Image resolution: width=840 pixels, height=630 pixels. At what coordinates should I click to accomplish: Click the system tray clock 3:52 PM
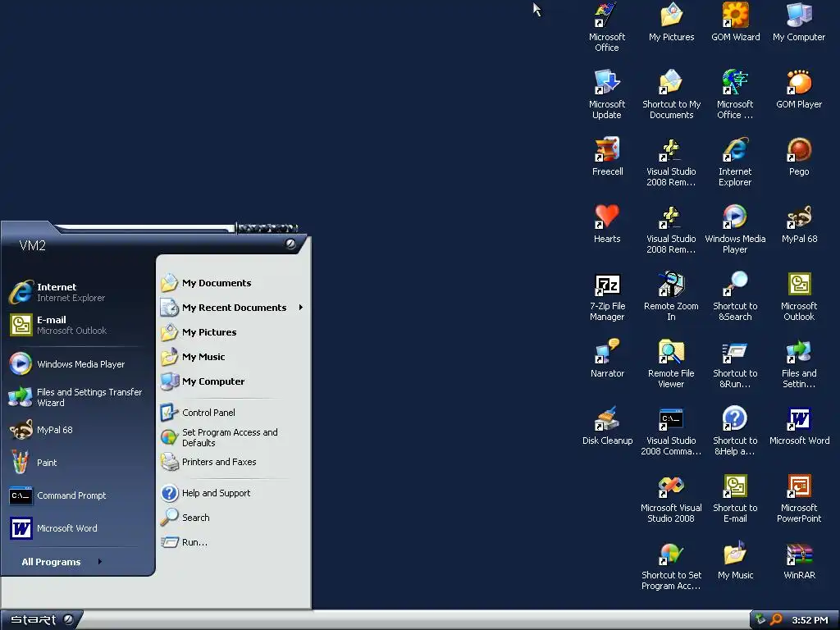[x=810, y=620]
